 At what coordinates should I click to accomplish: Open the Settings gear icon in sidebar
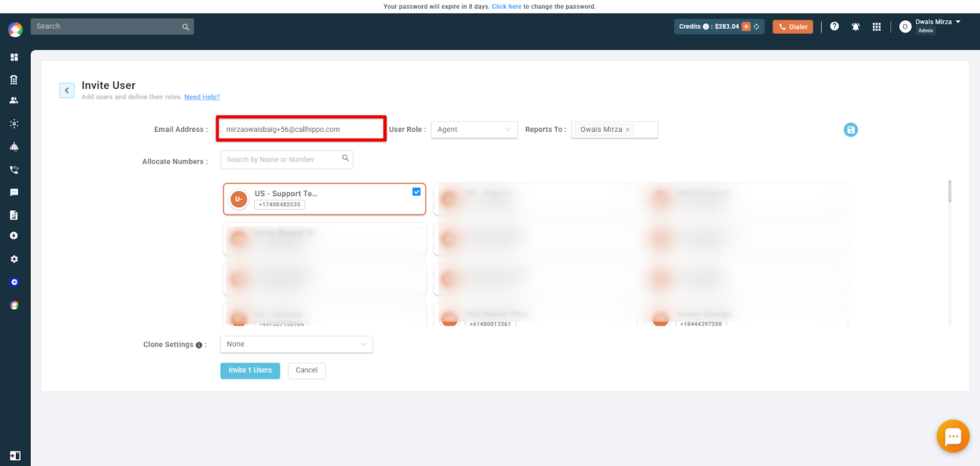pyautogui.click(x=14, y=259)
